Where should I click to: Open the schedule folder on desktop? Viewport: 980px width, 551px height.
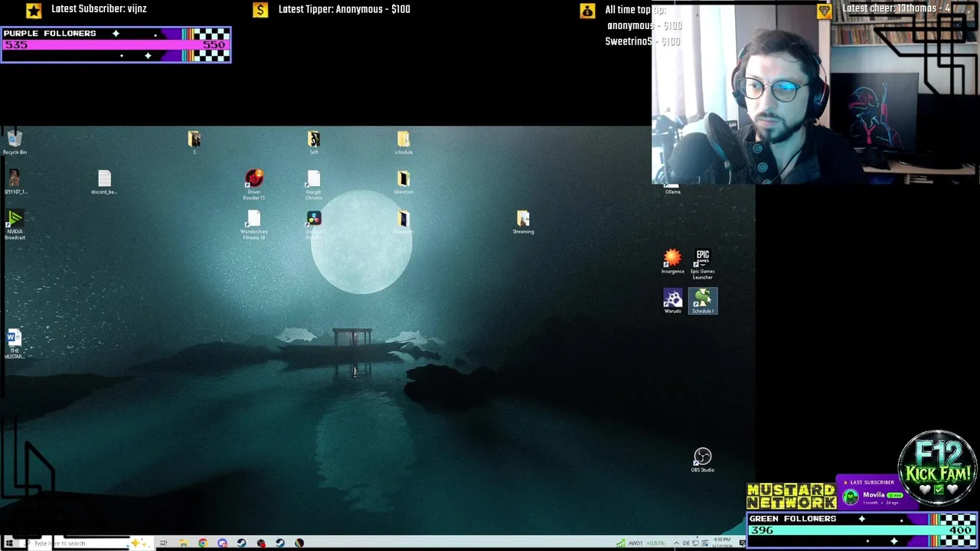pos(403,142)
